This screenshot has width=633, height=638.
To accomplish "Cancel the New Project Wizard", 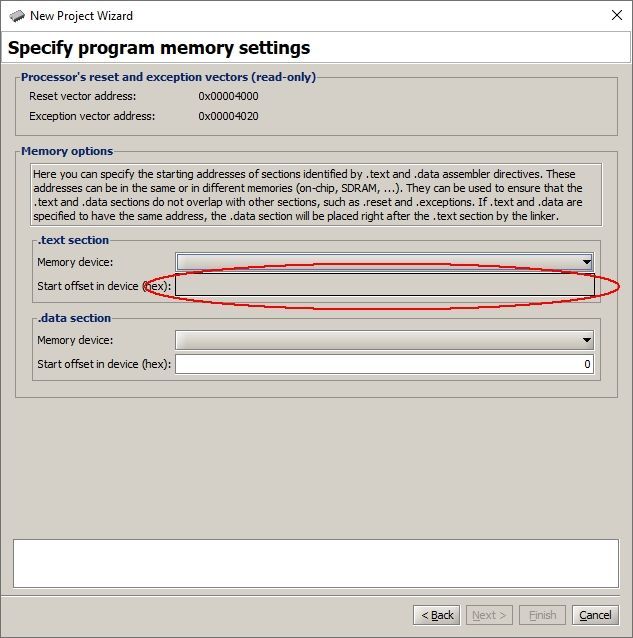I will pos(595,615).
